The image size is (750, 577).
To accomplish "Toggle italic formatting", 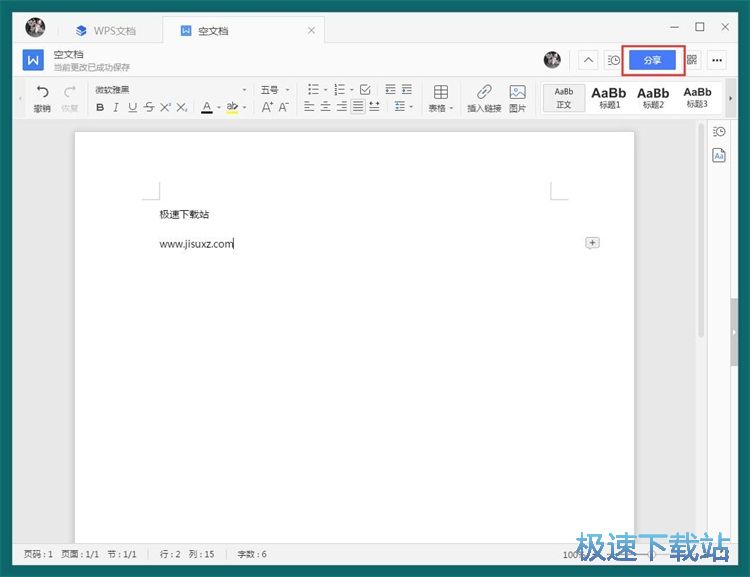I will 116,107.
